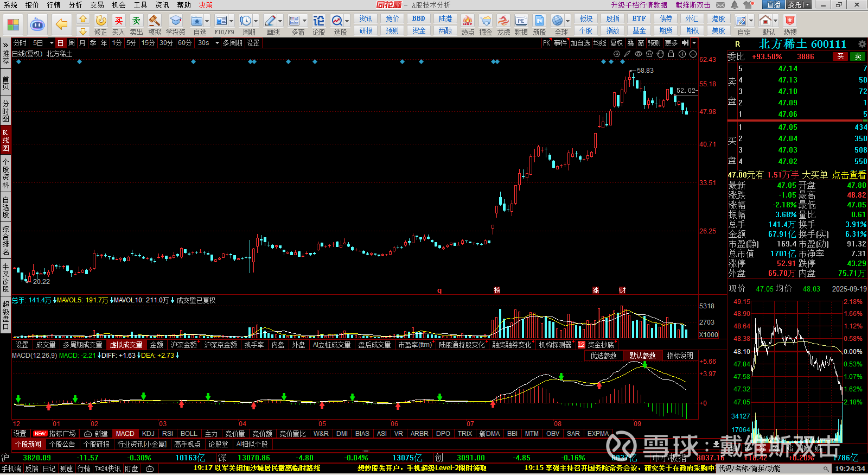868x475 pixels.
Task: Select the hand pan tool on chart
Action: tap(660, 54)
